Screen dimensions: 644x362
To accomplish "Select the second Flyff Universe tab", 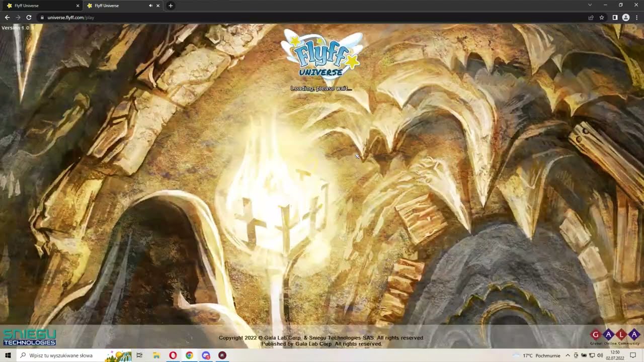I will [x=123, y=6].
